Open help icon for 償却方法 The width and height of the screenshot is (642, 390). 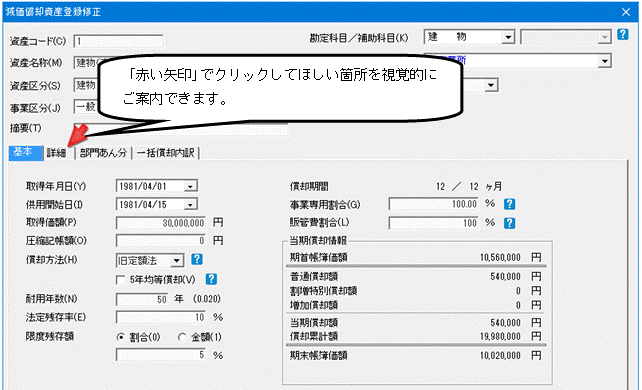pyautogui.click(x=197, y=259)
